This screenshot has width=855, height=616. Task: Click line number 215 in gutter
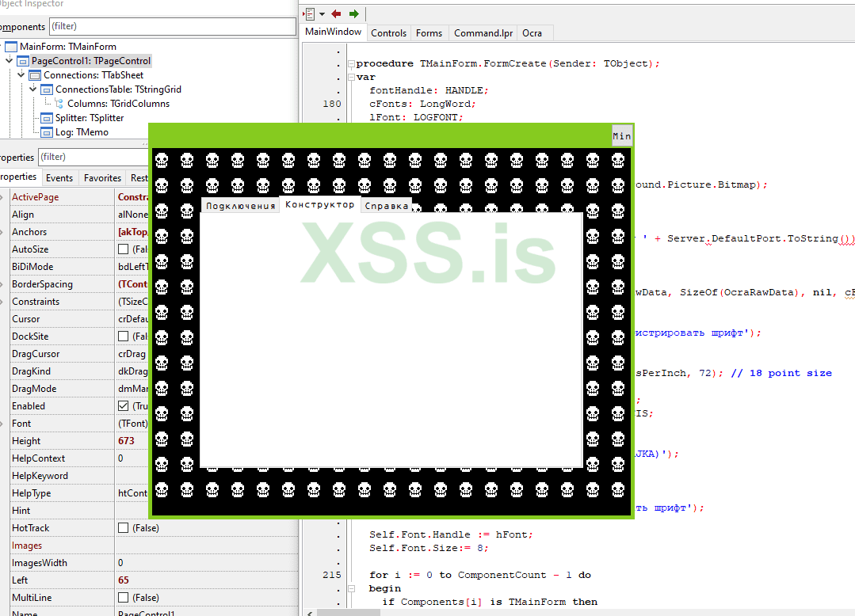331,575
